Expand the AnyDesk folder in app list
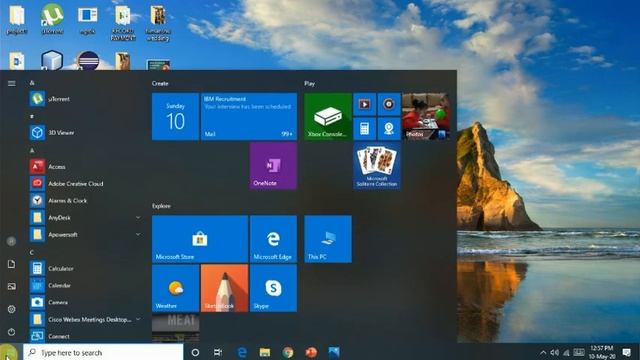 click(138, 218)
